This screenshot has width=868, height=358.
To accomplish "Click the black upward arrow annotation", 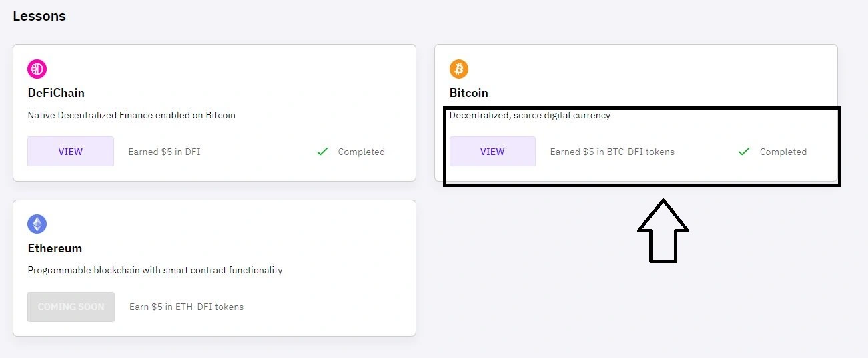I will (x=663, y=230).
